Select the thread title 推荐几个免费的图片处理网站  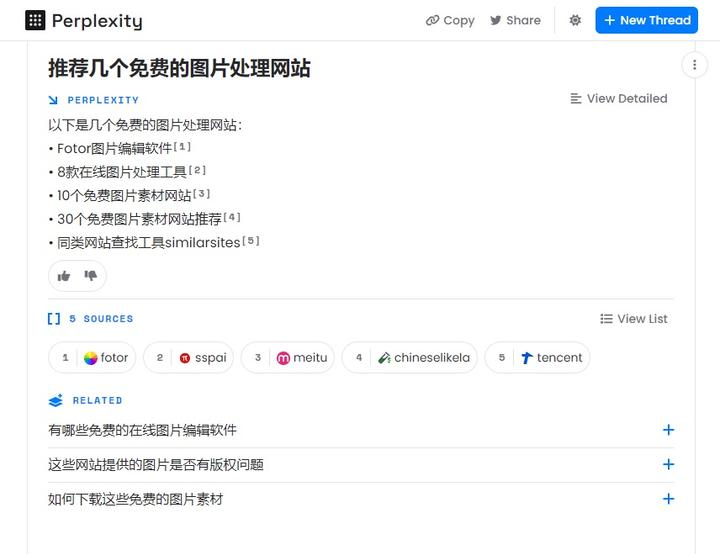point(180,68)
